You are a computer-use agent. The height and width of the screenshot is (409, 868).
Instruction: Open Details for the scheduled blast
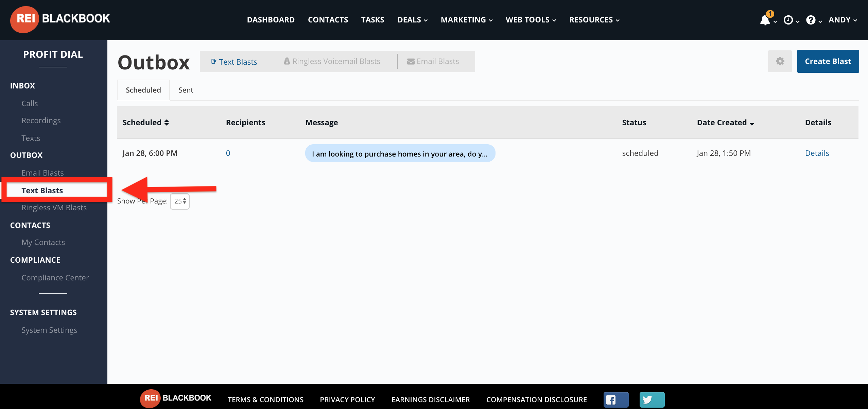point(817,153)
